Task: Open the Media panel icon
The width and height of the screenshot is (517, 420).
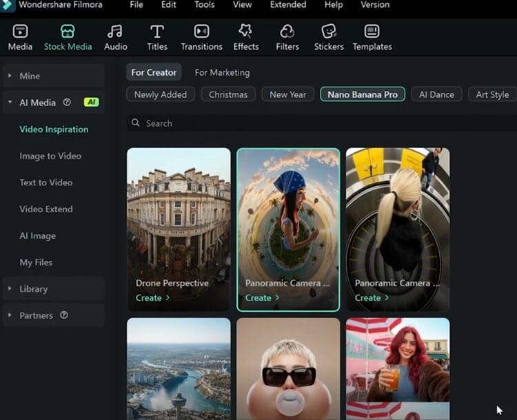Action: [20, 32]
